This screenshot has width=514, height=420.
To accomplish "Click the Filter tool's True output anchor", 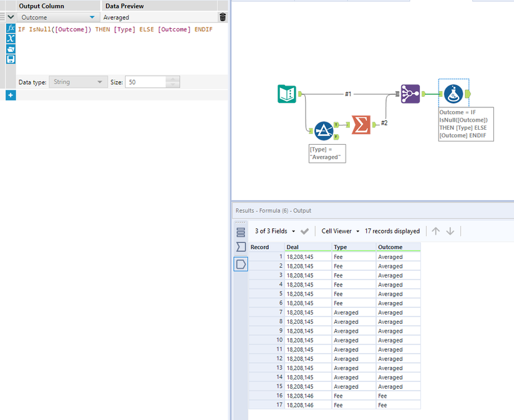I will 337,125.
